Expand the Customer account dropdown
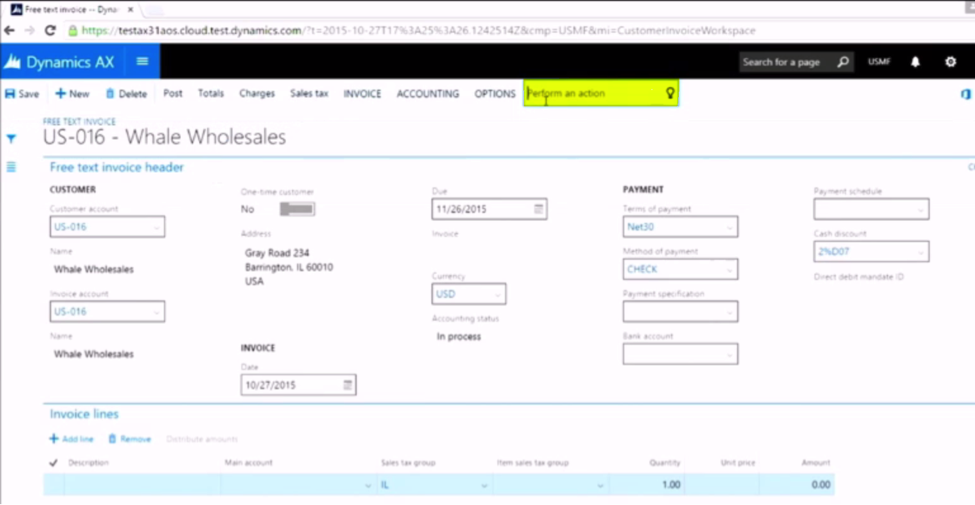 (157, 227)
